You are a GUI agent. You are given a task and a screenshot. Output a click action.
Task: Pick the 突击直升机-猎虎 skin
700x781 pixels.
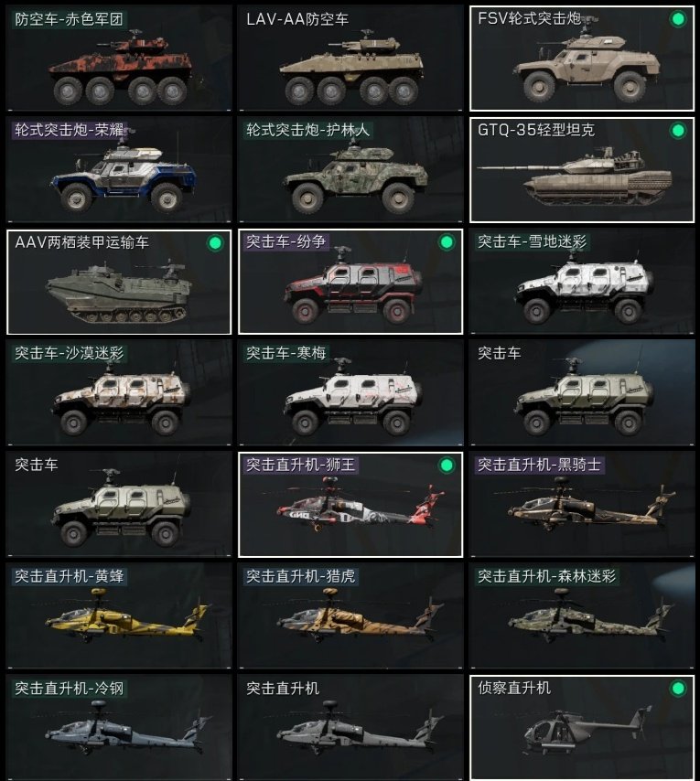[x=350, y=616]
